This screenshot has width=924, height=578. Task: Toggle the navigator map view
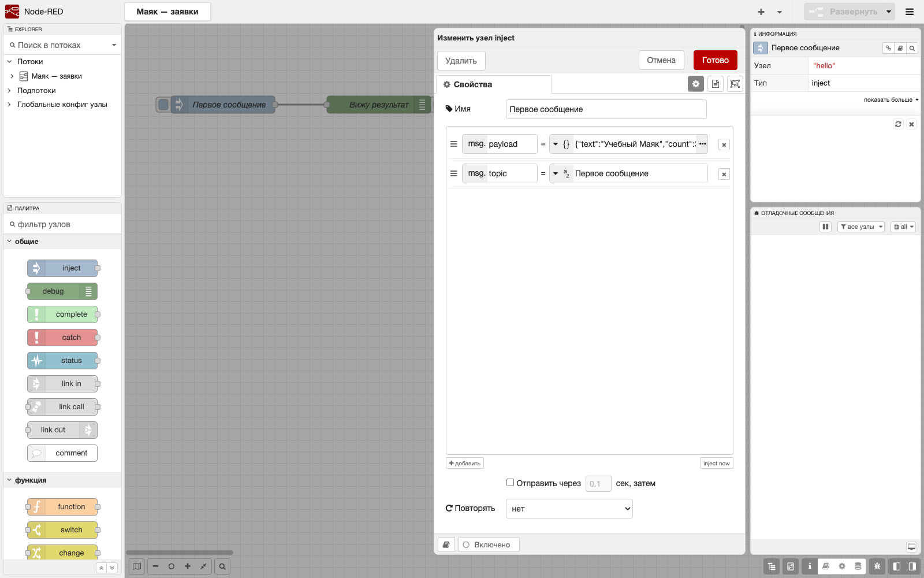pyautogui.click(x=137, y=566)
